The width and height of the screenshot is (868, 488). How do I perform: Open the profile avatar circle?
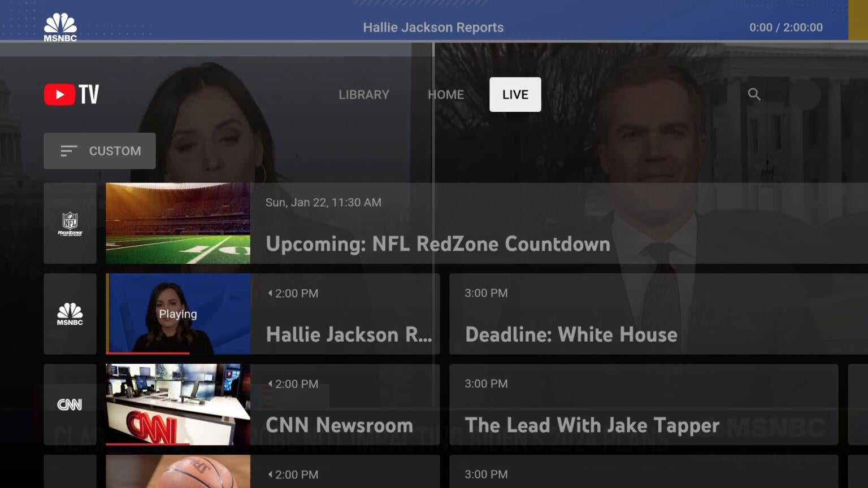point(805,94)
